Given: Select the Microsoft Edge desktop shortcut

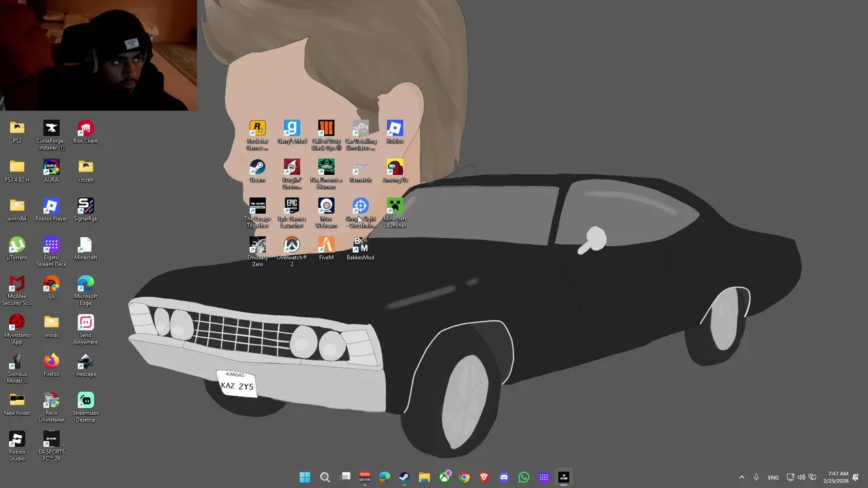Looking at the screenshot, I should (x=85, y=290).
